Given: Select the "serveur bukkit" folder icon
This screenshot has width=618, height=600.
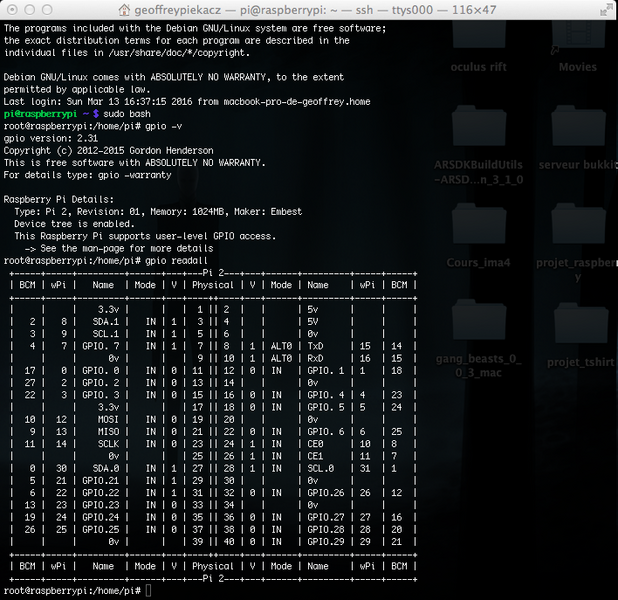Looking at the screenshot, I should [x=577, y=133].
